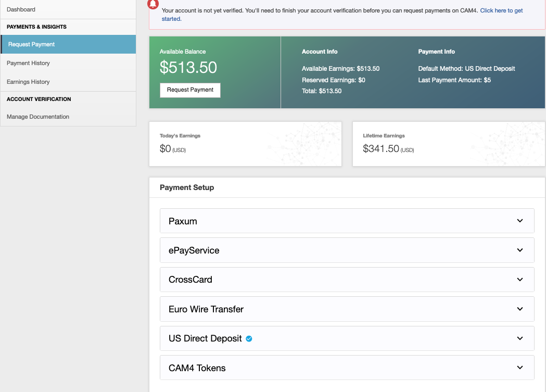Click the red notification bell icon
Screen dimensions: 546x392
tap(153, 4)
